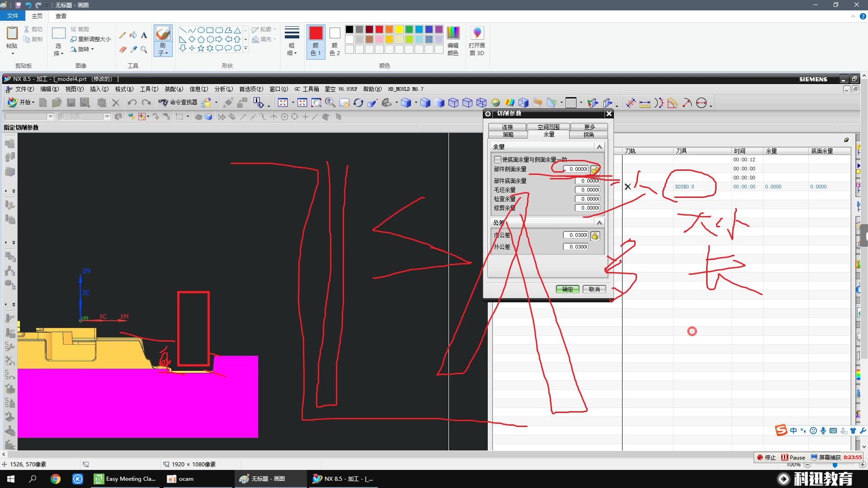868x488 pixels.
Task: Switch to the 策略 tab
Action: (508, 135)
